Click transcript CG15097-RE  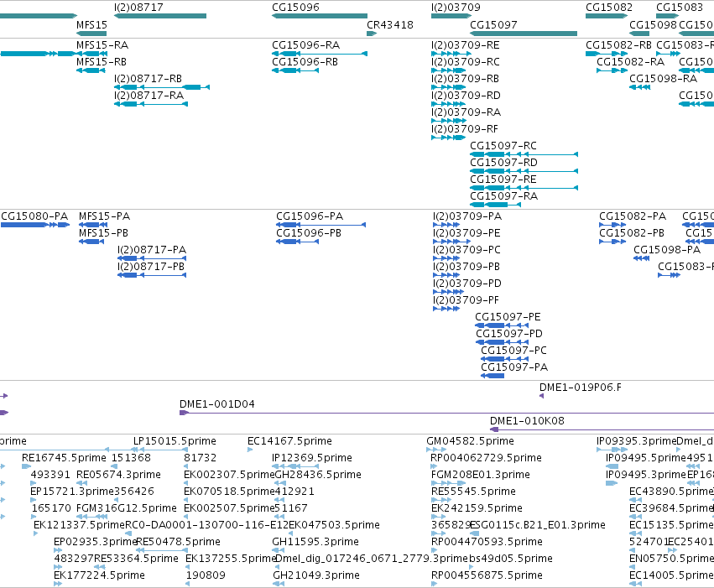click(x=524, y=188)
